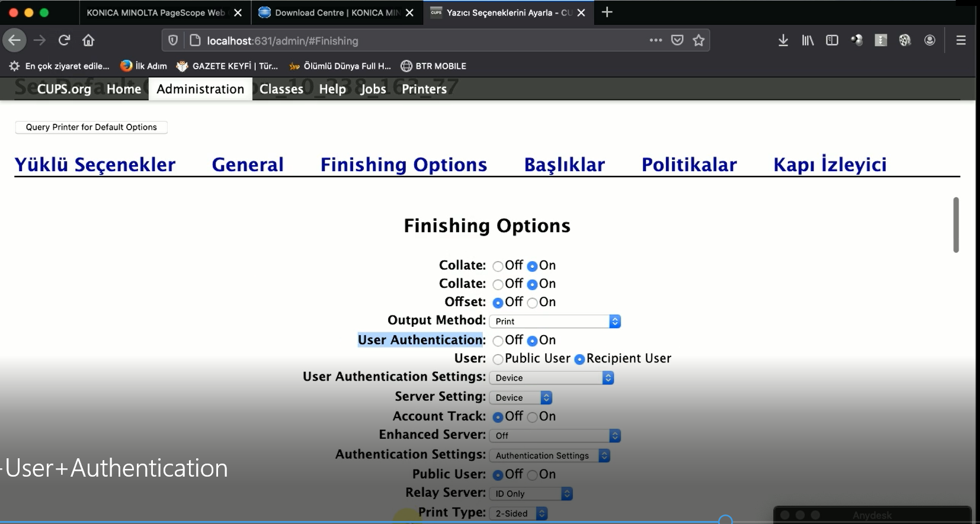Open the Firefox hamburger menu

pos(960,40)
